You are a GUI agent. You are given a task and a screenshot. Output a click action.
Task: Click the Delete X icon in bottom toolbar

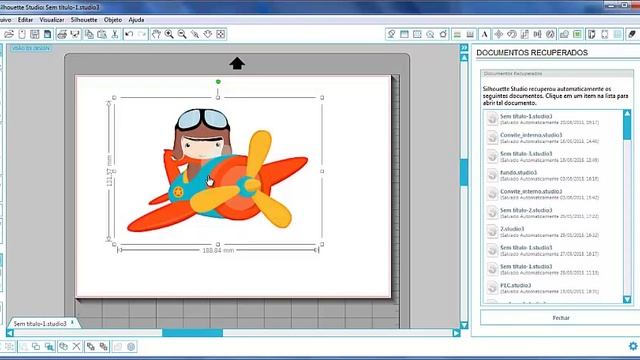[76, 347]
